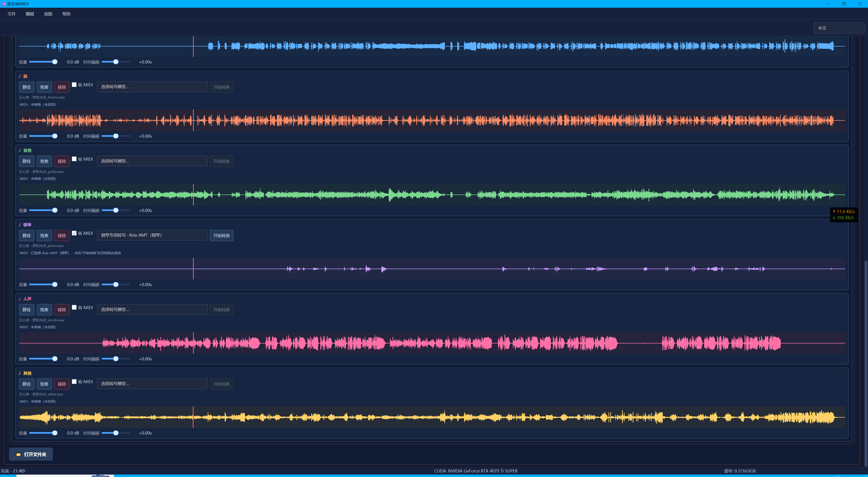Solo the 吉他 track with 独奏

tap(44, 161)
